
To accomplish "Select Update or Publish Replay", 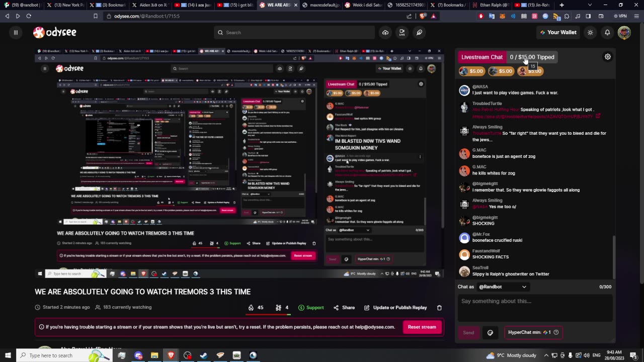I will click(x=395, y=308).
